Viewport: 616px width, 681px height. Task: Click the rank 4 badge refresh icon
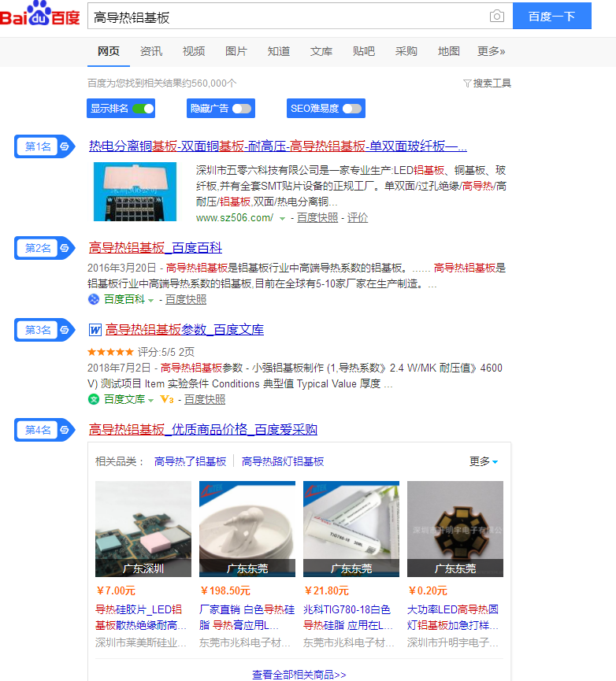pos(65,430)
